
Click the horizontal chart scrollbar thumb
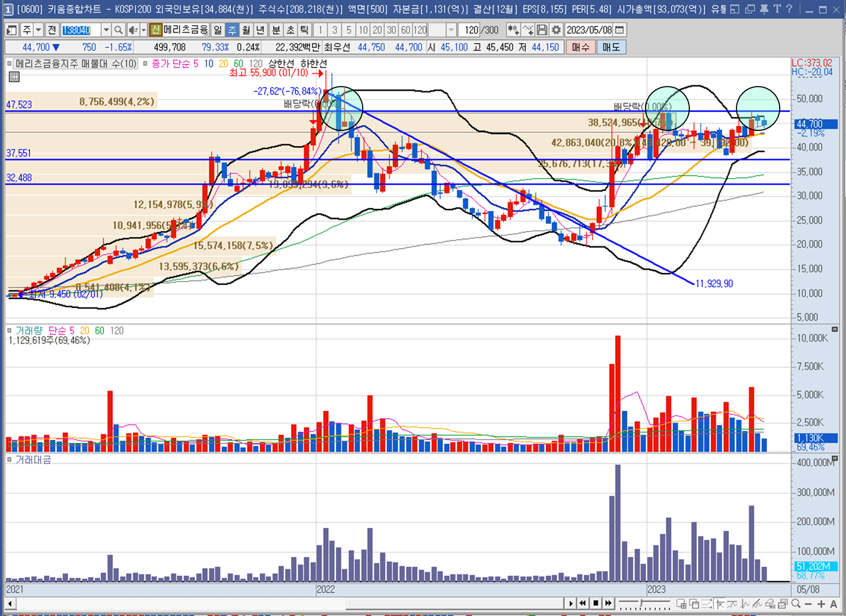(x=455, y=604)
